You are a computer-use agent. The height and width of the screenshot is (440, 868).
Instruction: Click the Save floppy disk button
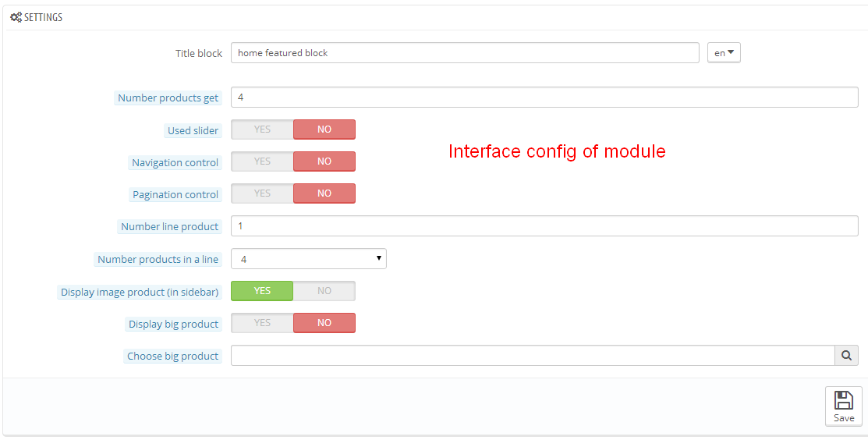point(843,406)
